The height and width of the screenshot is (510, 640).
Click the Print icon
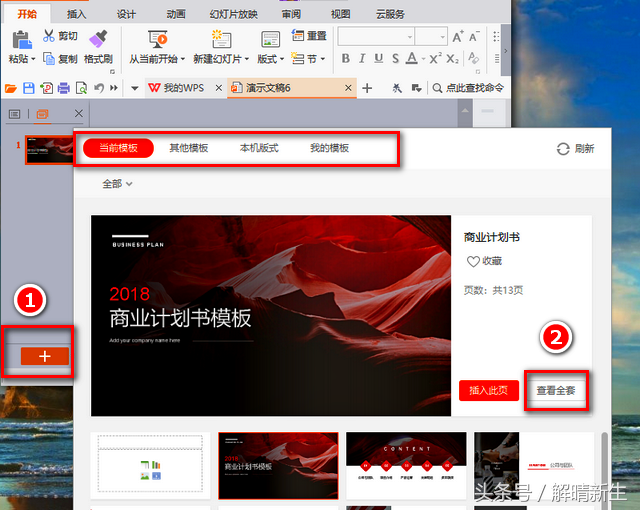pos(64,88)
